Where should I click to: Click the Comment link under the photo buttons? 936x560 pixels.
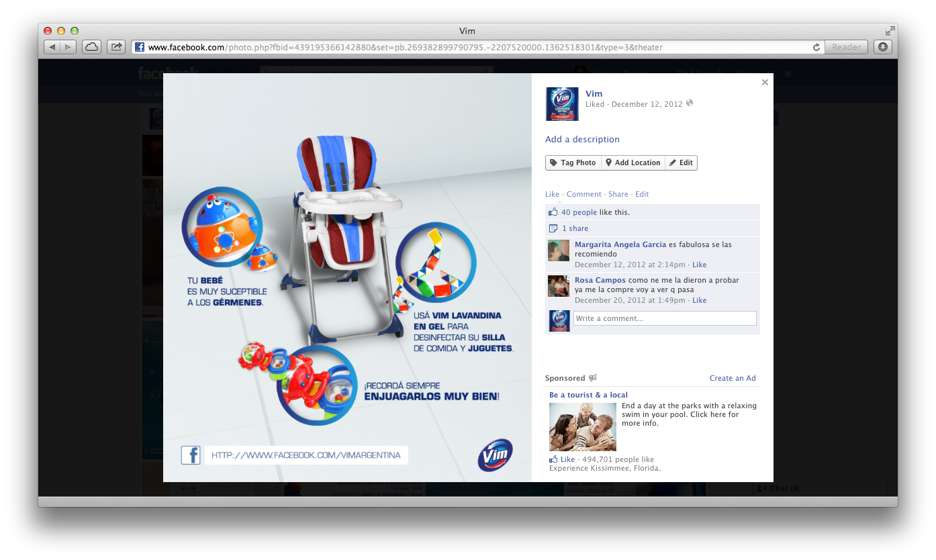click(584, 194)
